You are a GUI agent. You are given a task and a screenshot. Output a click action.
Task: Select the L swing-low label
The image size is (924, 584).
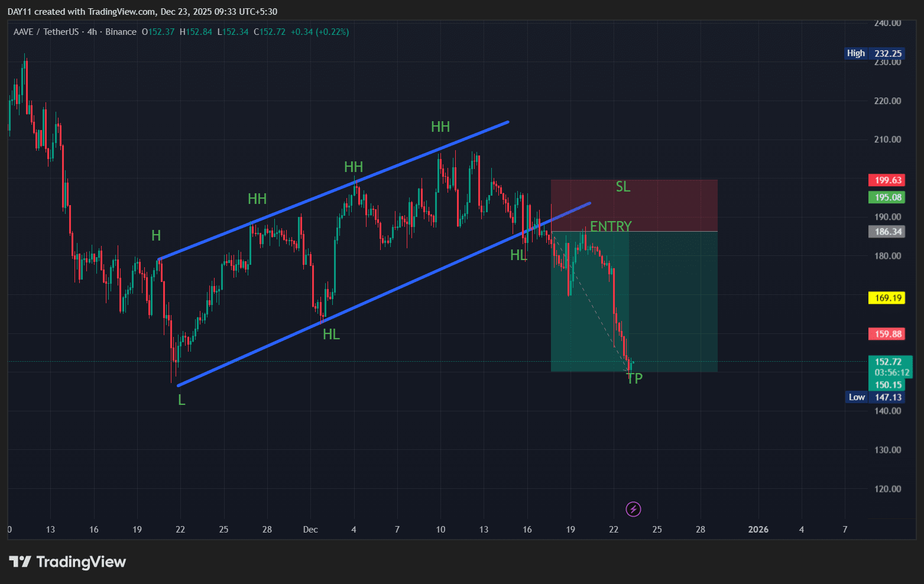pyautogui.click(x=181, y=400)
